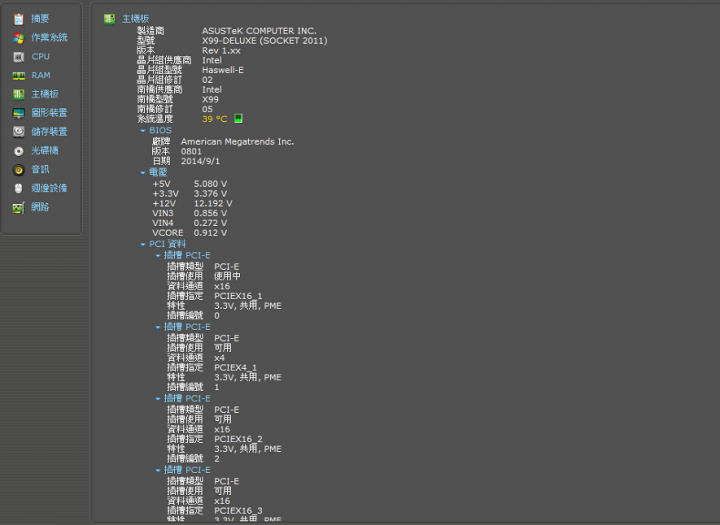Open the 音訊 audio section
720x525 pixels.
pos(40,169)
